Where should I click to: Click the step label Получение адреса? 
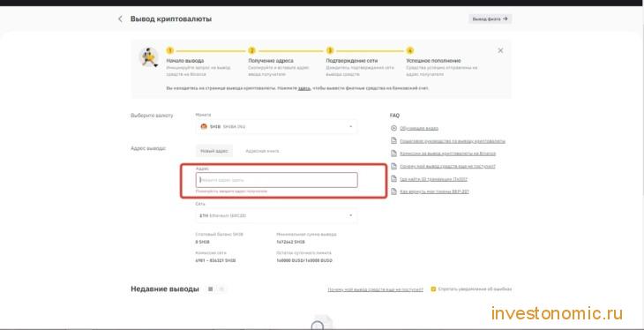[x=271, y=61]
